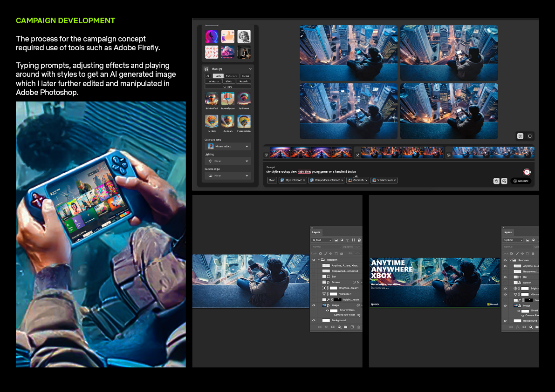Show the Screen layer in left Layers panel
This screenshot has height=392, width=555.
[314, 282]
